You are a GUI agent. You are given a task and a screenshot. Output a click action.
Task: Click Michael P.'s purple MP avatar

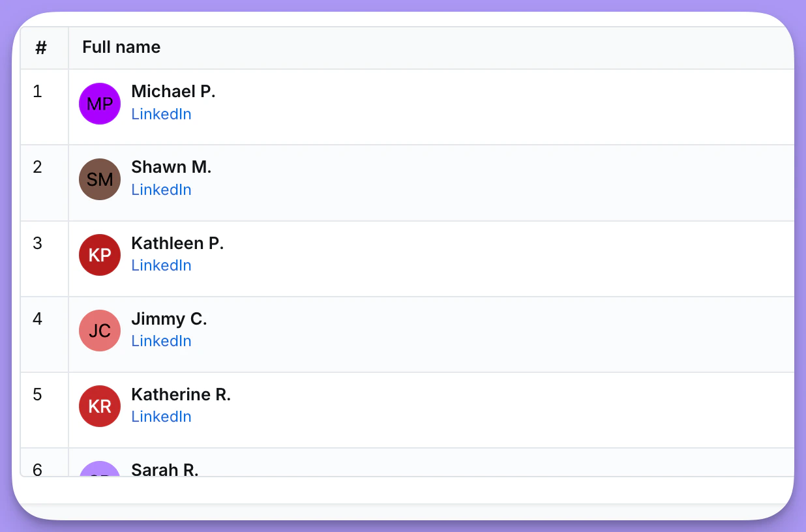99,103
